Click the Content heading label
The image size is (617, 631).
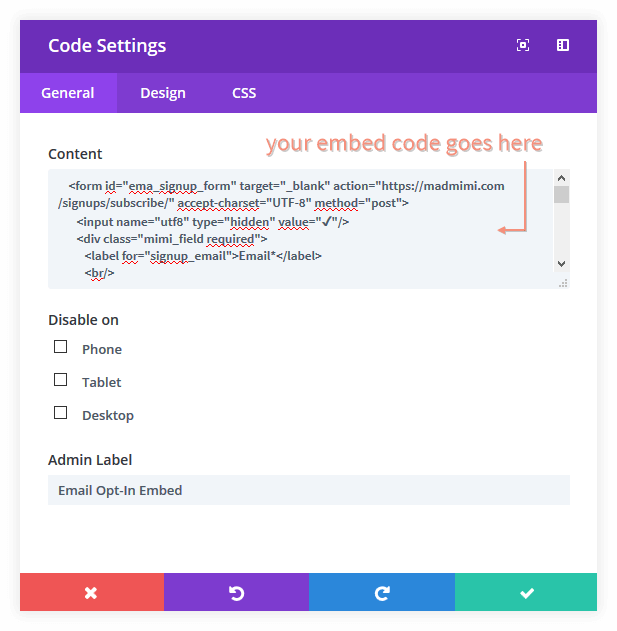pyautogui.click(x=75, y=154)
